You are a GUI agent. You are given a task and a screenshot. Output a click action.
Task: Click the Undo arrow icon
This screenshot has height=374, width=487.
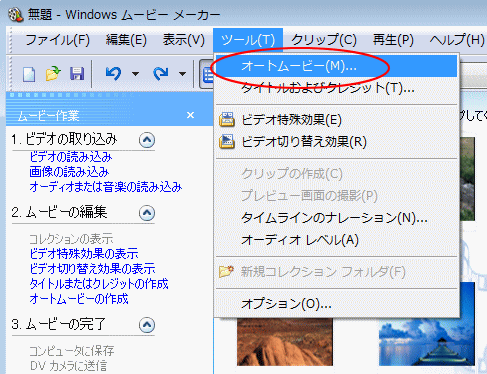[x=113, y=73]
